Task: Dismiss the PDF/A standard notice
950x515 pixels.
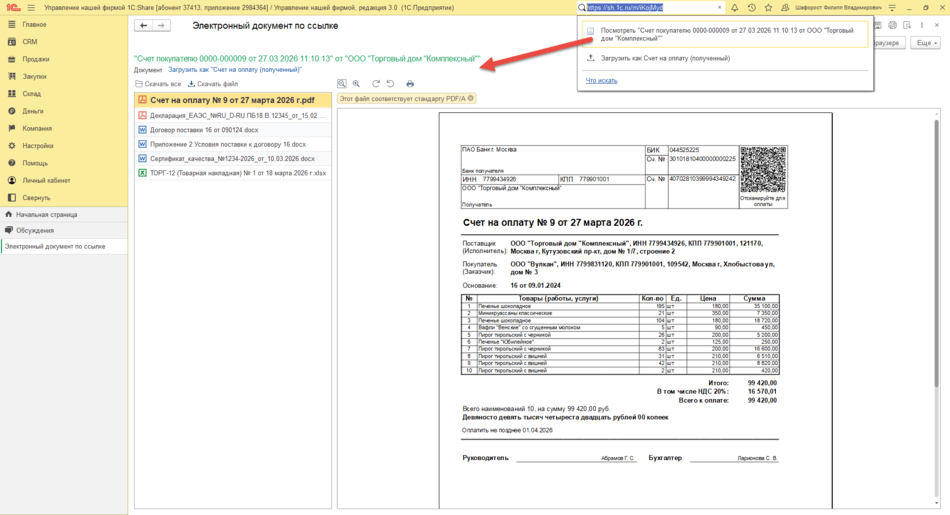Action: coord(471,98)
